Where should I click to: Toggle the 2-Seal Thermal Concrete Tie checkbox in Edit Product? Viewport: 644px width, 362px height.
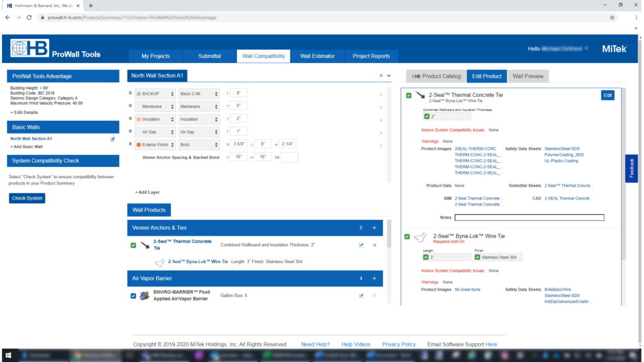point(409,96)
